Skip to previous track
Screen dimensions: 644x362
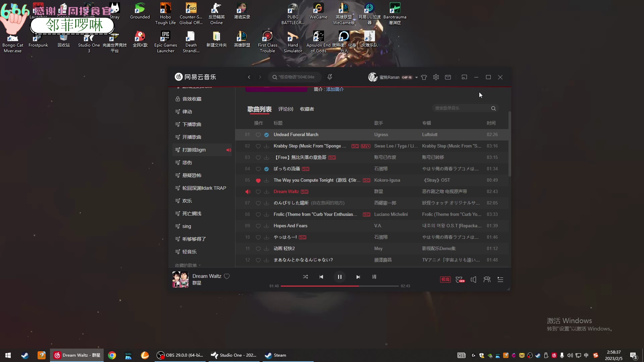point(321,277)
